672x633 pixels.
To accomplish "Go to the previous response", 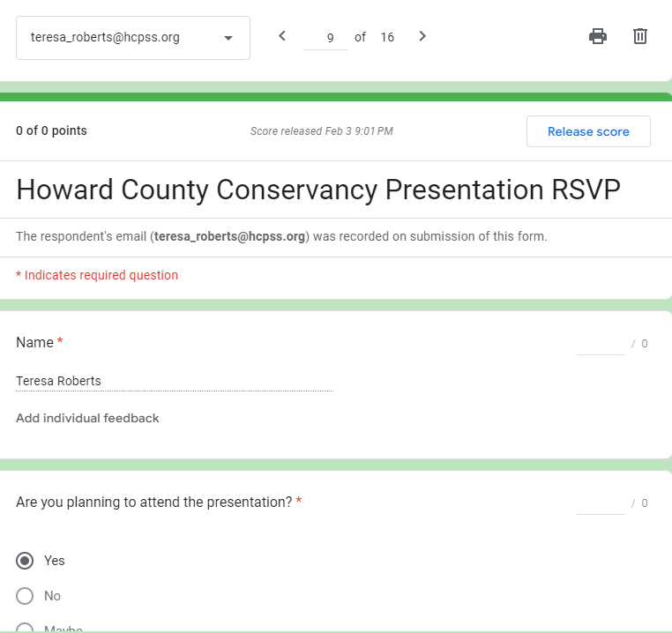I will click(282, 36).
